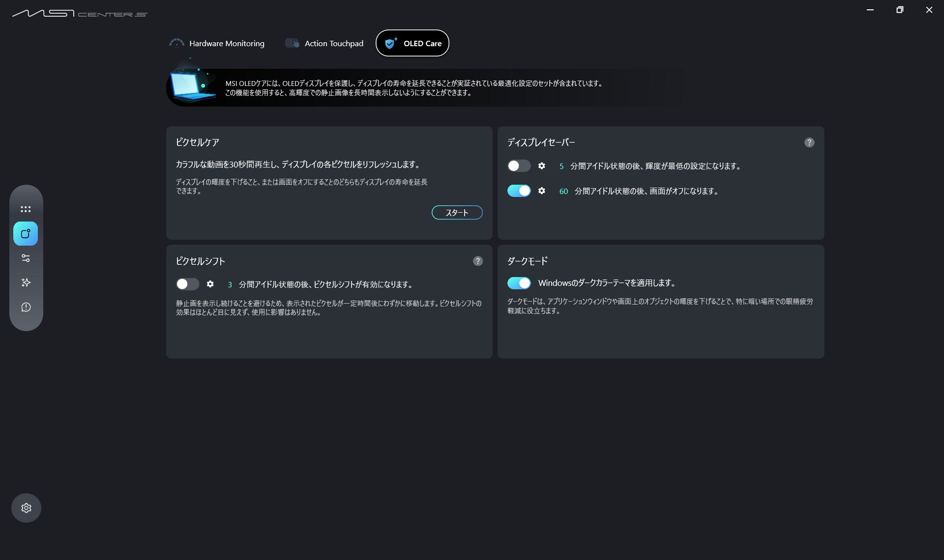Open the alert message icon in sidebar

pos(26,308)
